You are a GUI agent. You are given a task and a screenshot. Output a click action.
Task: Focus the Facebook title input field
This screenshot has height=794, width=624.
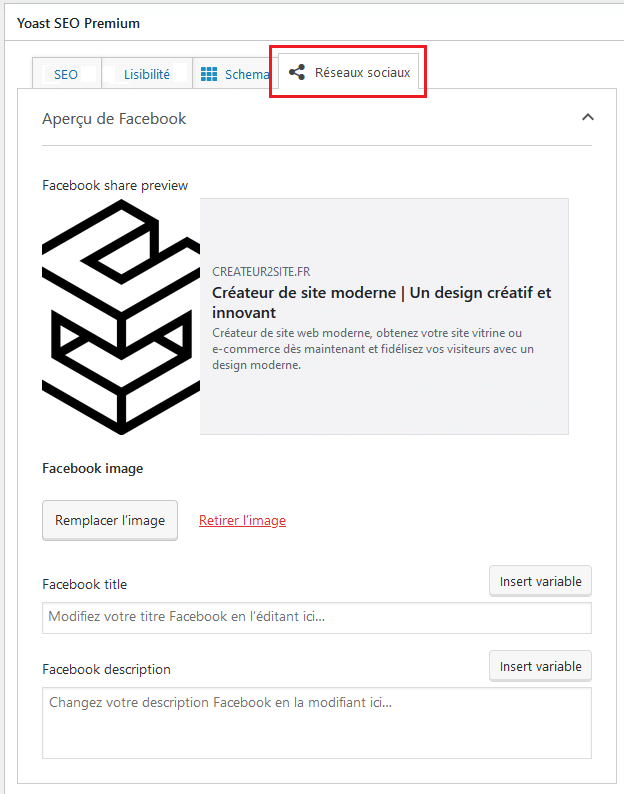[317, 618]
